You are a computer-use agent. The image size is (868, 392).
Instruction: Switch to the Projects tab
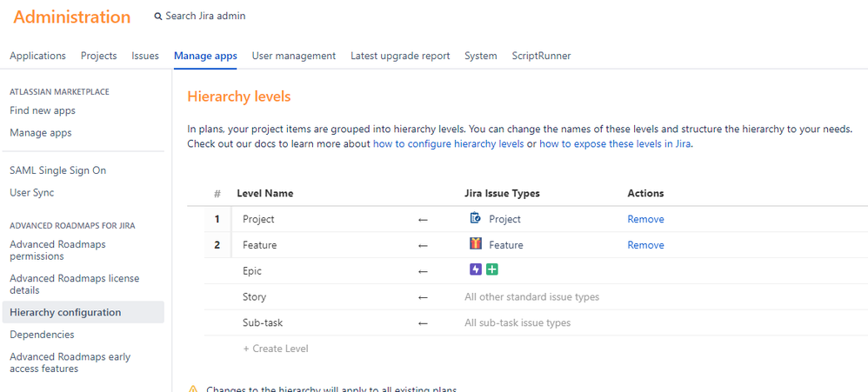coord(98,56)
